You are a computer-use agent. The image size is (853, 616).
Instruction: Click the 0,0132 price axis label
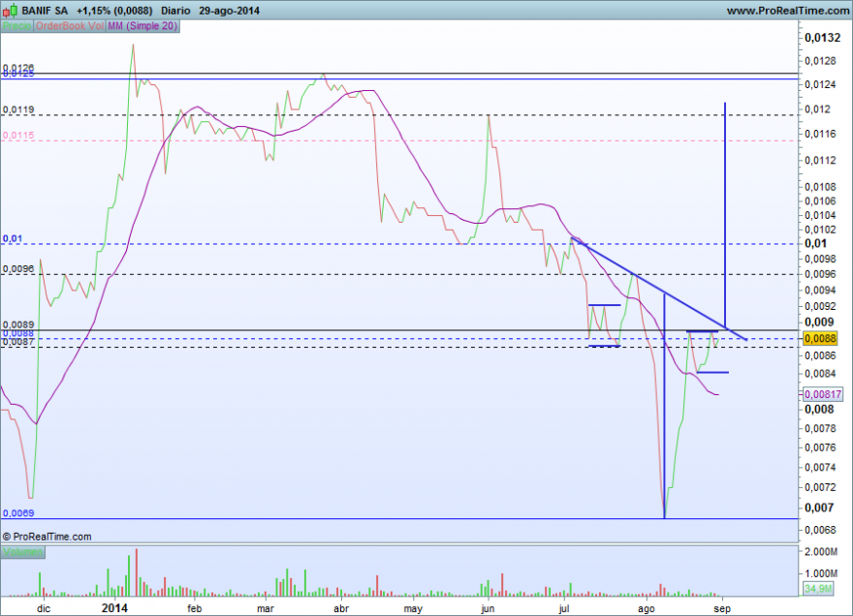(x=822, y=38)
